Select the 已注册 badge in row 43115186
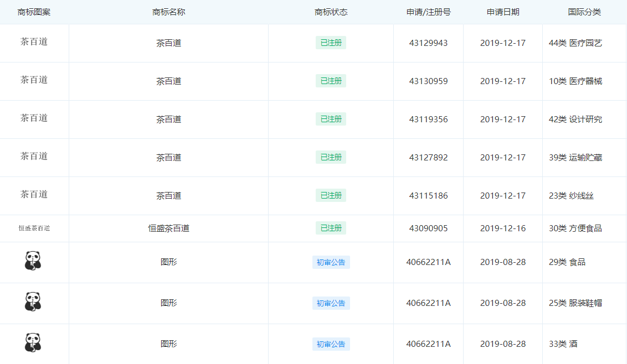 [x=331, y=195]
